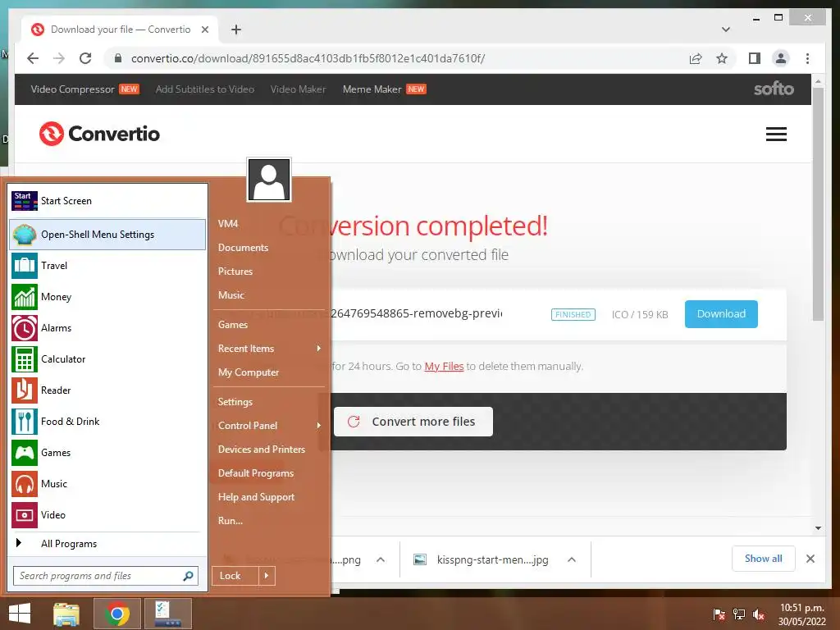840x630 pixels.
Task: Open a new Chrome tab
Action: [x=236, y=30]
